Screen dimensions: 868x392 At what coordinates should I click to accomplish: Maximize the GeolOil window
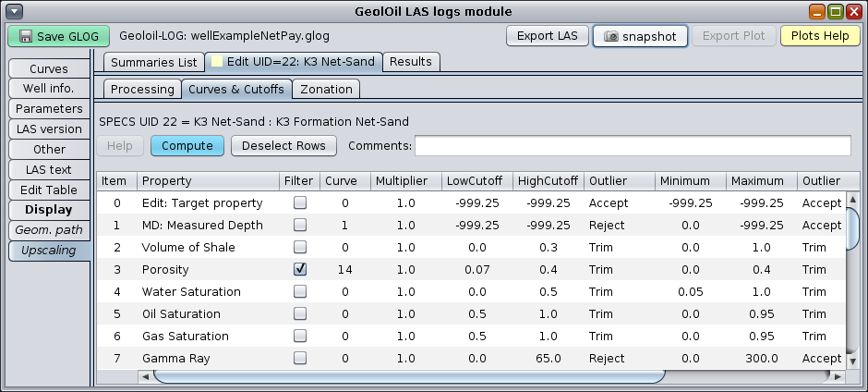[835, 12]
